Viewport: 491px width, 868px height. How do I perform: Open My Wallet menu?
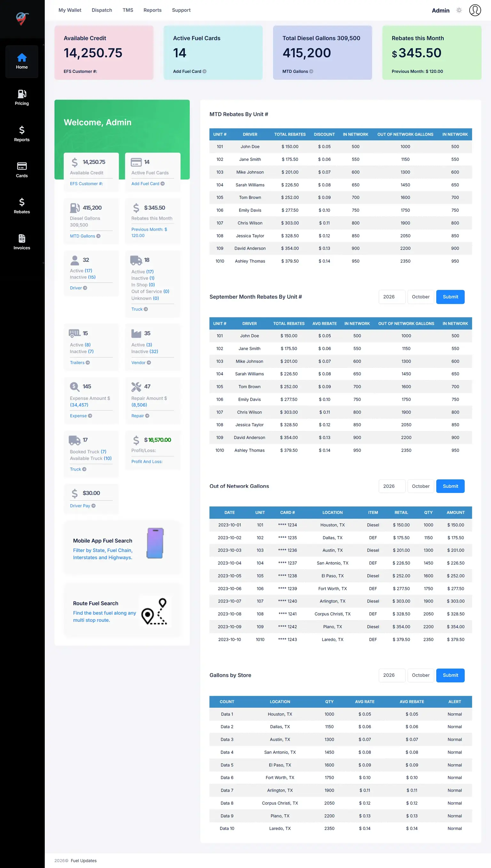[x=70, y=10]
